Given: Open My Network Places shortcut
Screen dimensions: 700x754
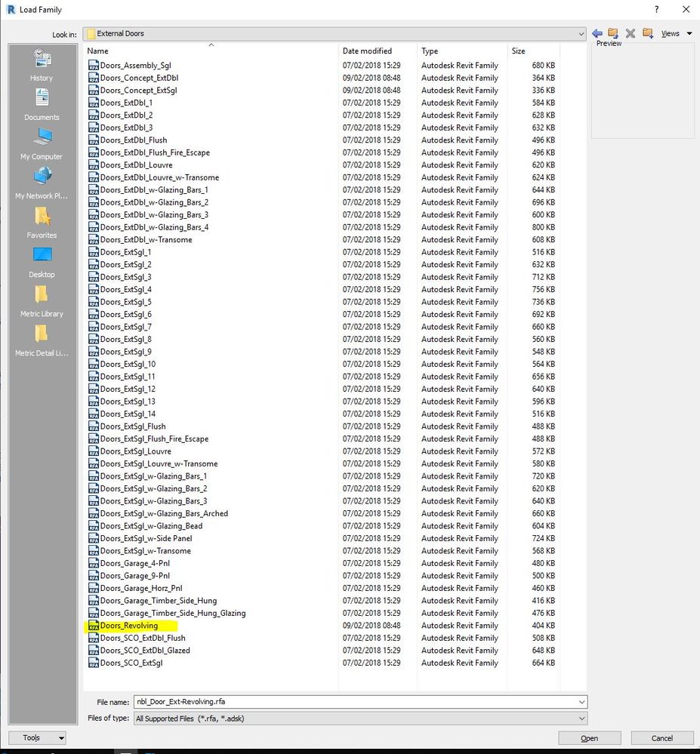Looking at the screenshot, I should (42, 183).
